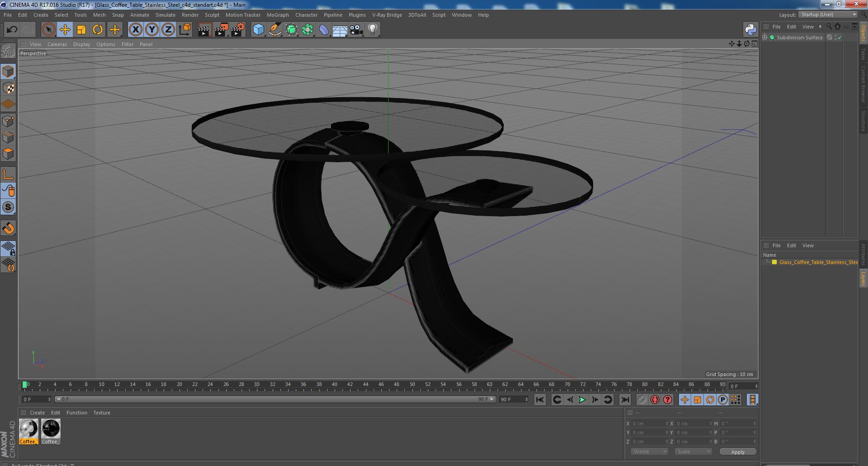868x466 pixels.
Task: Click the Undo arrow icon
Action: (x=12, y=30)
